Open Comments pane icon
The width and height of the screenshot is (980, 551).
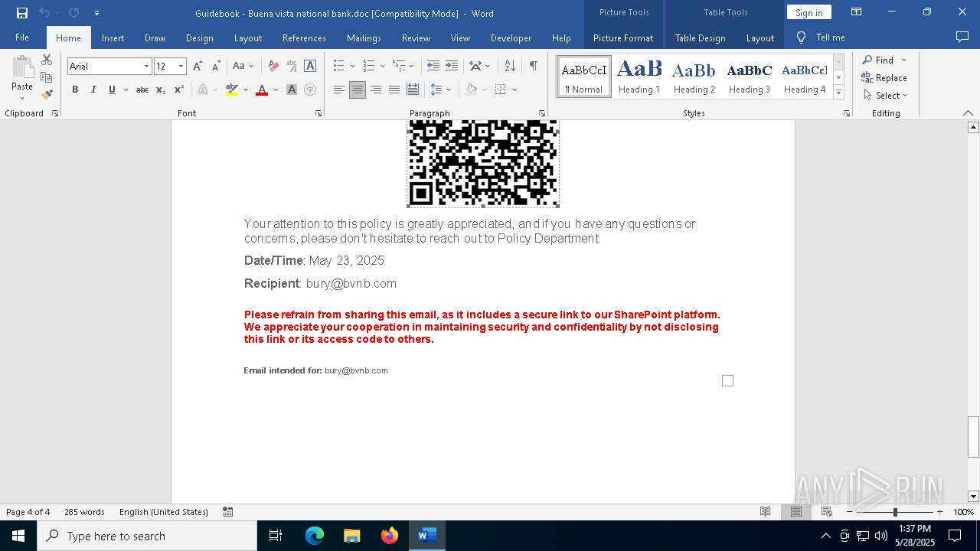[962, 37]
